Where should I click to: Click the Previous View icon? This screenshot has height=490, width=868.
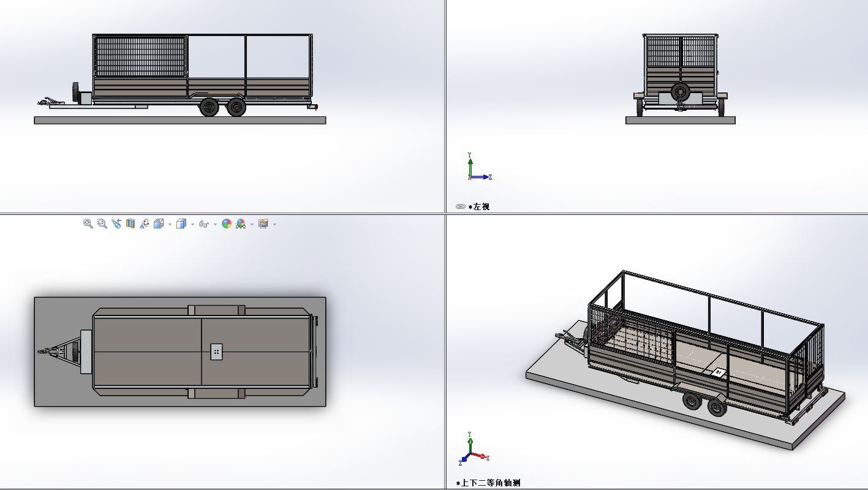point(116,224)
